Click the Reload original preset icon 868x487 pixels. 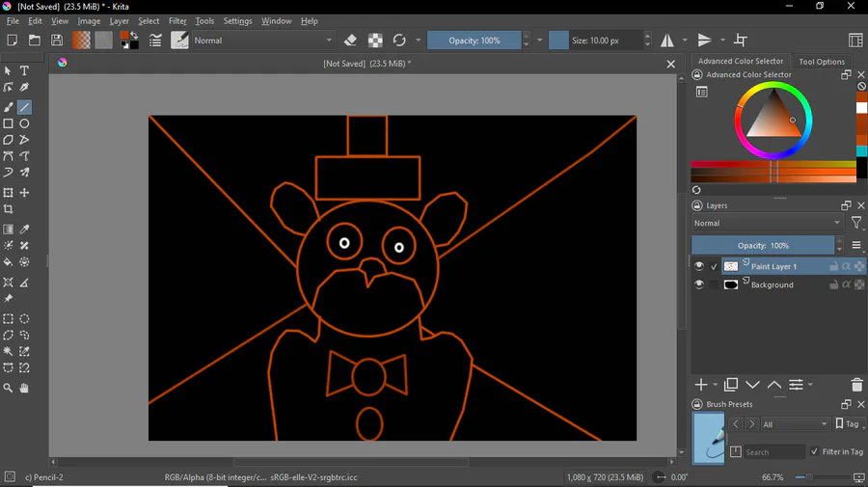tap(399, 41)
